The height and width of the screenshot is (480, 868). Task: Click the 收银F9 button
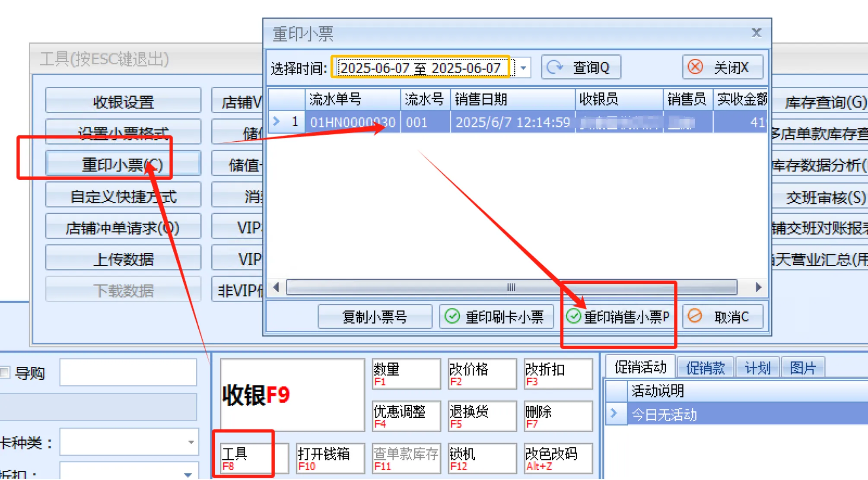point(293,395)
